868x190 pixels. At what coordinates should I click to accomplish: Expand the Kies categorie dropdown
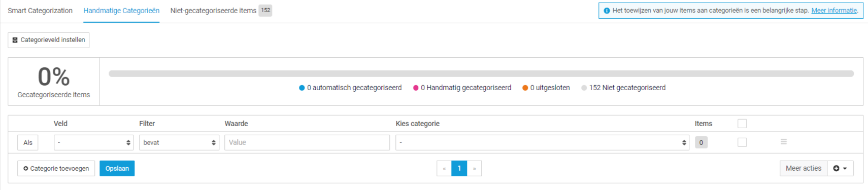coord(542,142)
